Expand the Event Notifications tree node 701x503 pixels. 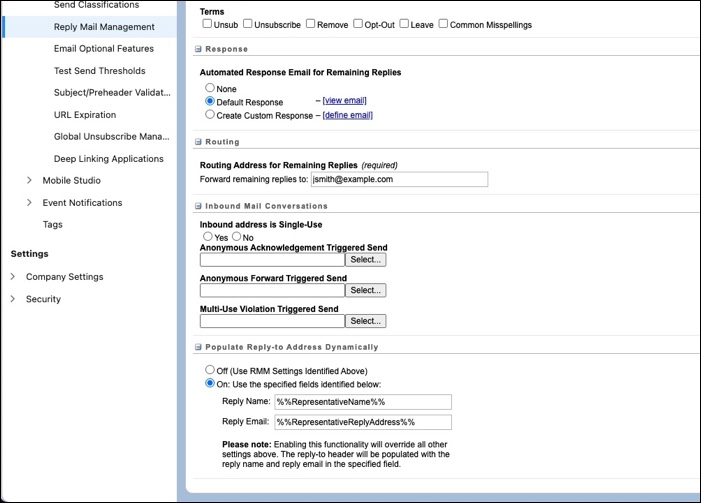pos(29,203)
